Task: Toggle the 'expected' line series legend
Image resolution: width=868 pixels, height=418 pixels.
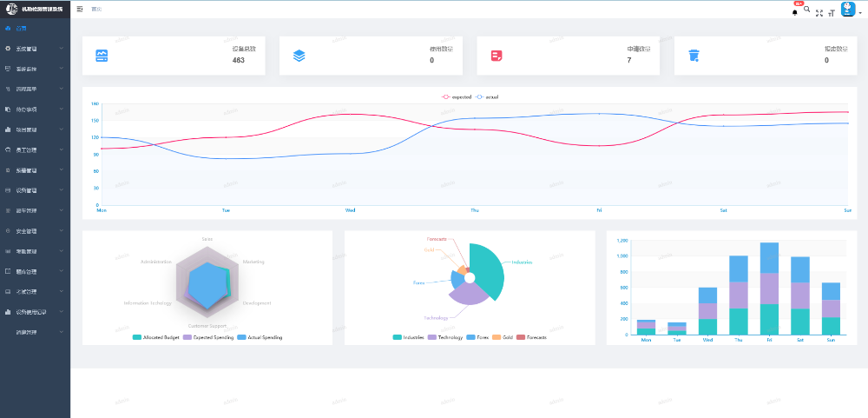Action: coord(456,96)
